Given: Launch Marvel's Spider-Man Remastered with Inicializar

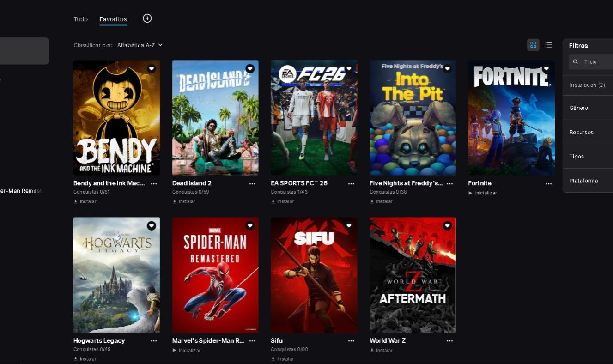Looking at the screenshot, I should [186, 351].
